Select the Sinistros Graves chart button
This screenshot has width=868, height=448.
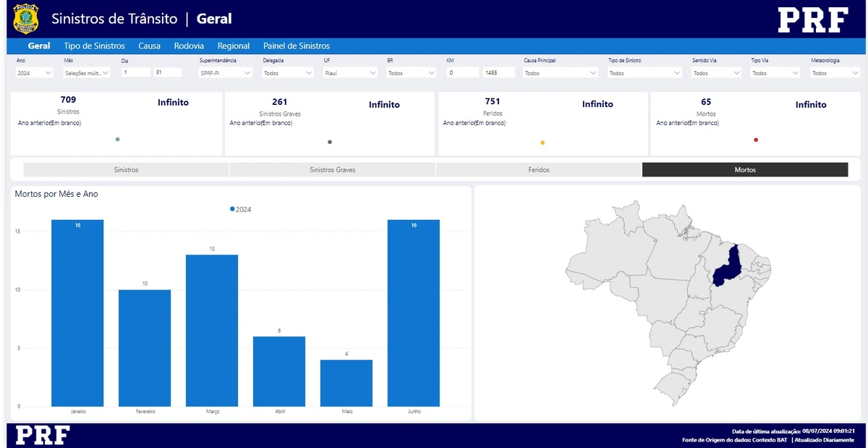pyautogui.click(x=333, y=170)
